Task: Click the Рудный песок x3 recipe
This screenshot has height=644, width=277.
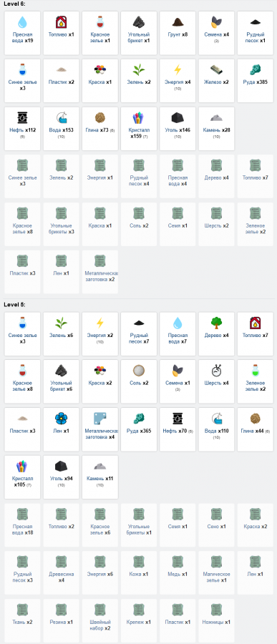Action: pos(22,573)
